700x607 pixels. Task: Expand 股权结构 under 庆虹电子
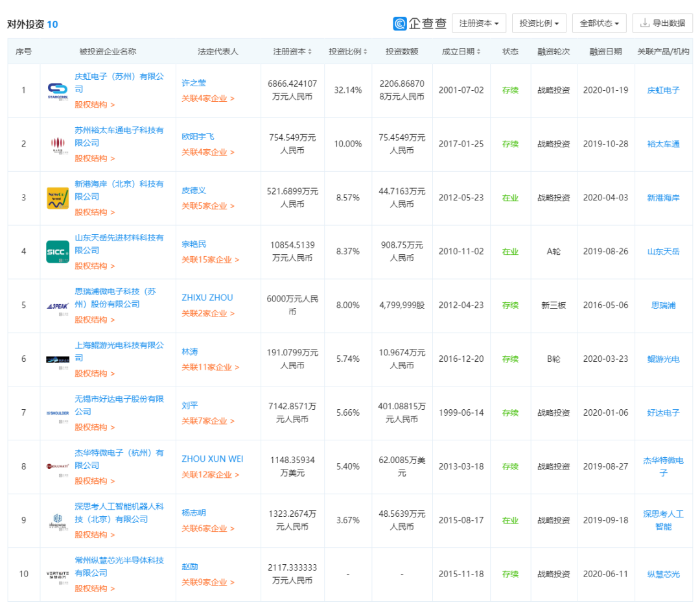[95, 104]
